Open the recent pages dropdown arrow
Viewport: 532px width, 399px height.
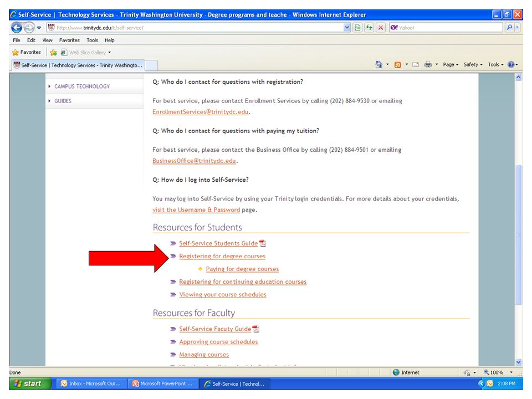pyautogui.click(x=39, y=28)
